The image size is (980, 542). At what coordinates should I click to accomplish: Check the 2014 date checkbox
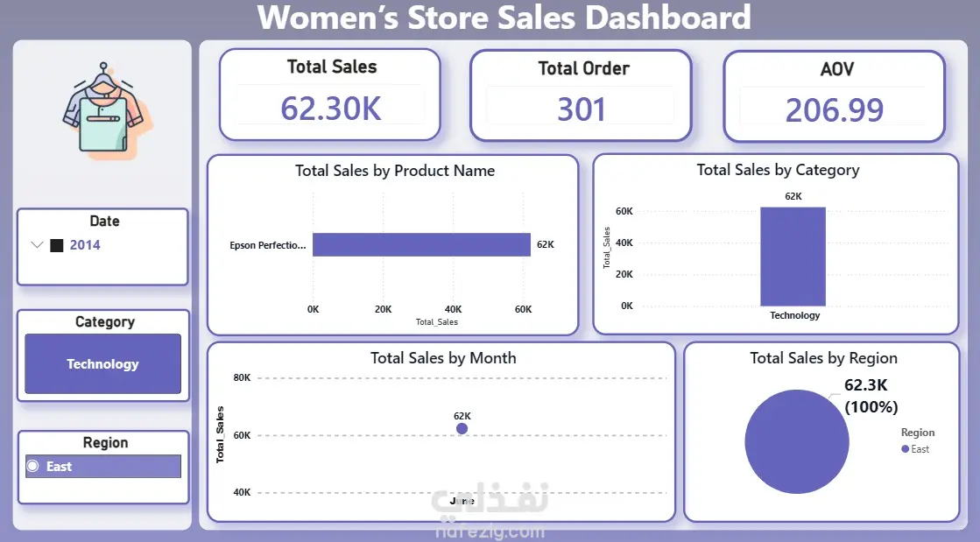pyautogui.click(x=57, y=245)
